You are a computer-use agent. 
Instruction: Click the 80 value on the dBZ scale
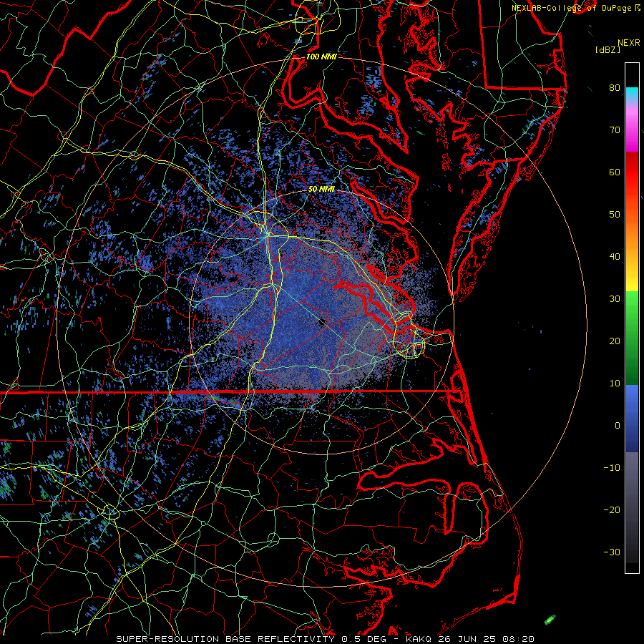(x=615, y=87)
